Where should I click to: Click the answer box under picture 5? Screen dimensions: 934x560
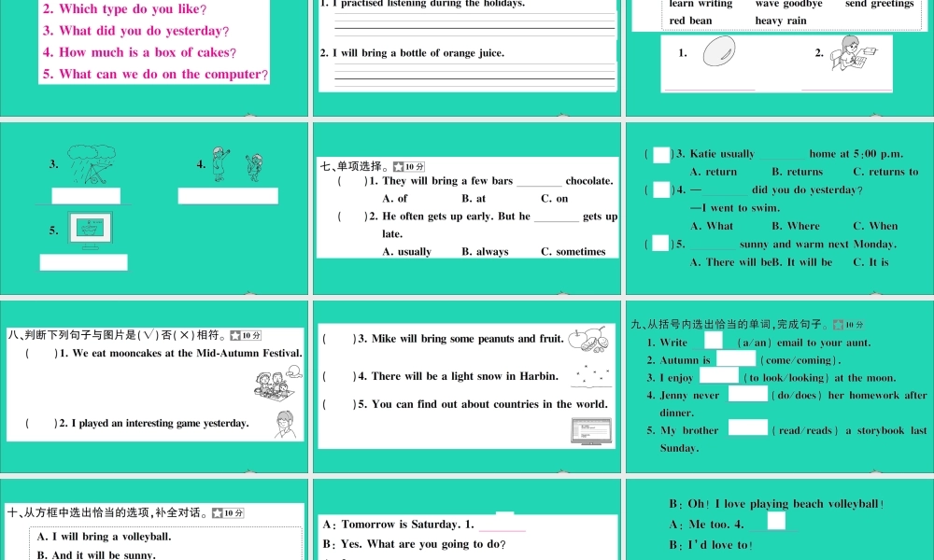tap(83, 262)
